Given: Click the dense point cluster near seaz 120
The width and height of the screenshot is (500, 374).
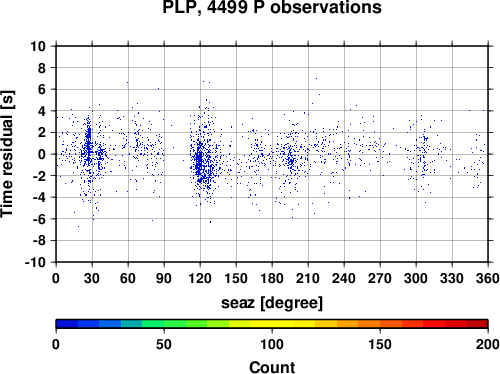Looking at the screenshot, I should (199, 162).
